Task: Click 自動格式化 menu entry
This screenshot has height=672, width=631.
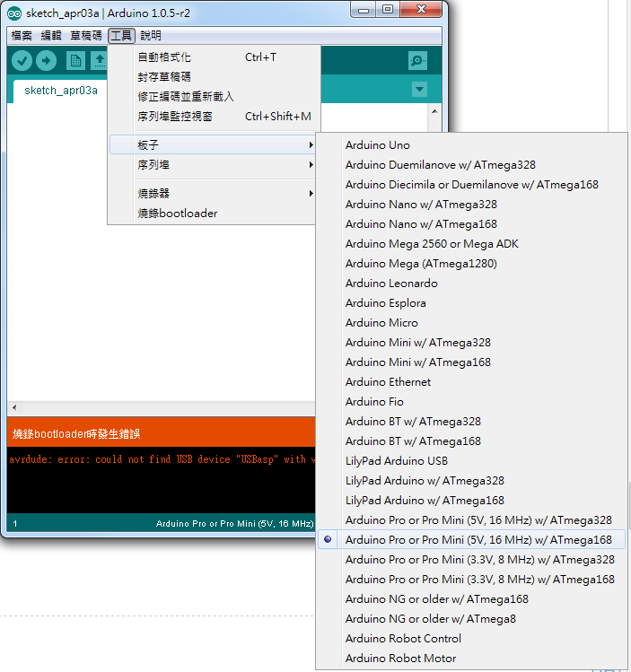Action: [163, 57]
